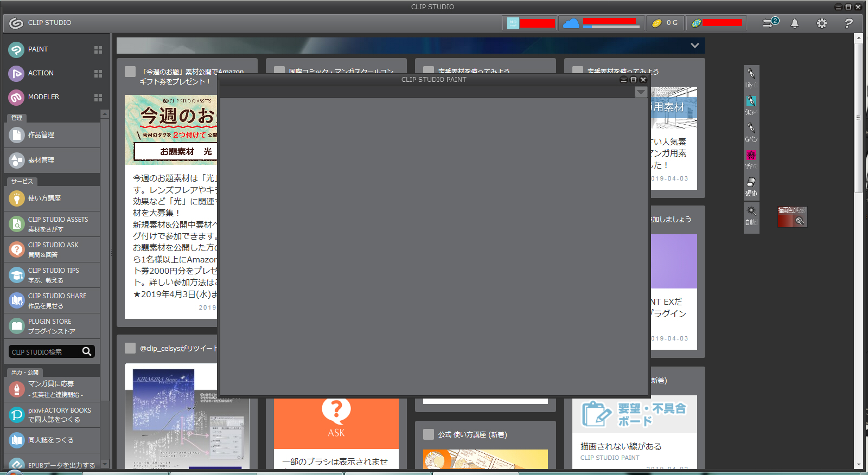This screenshot has width=868, height=475.
Task: Click the 描画色から透明 gradient swatch
Action: (792, 217)
